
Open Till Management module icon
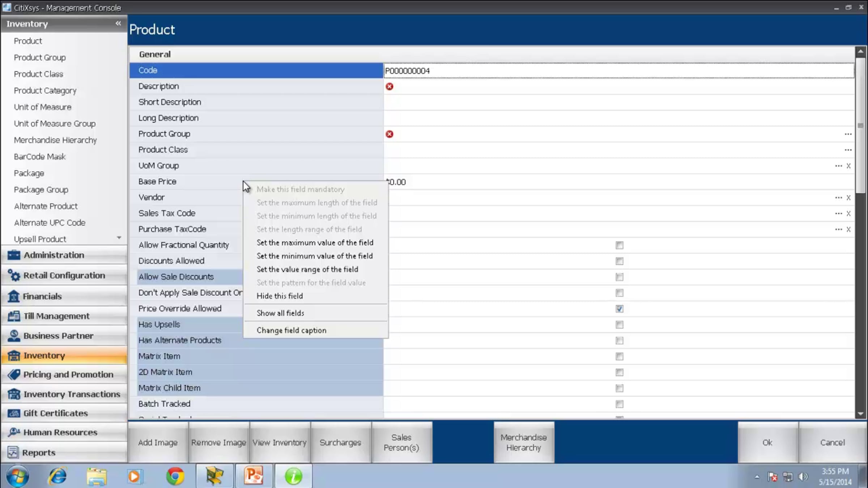pyautogui.click(x=14, y=316)
